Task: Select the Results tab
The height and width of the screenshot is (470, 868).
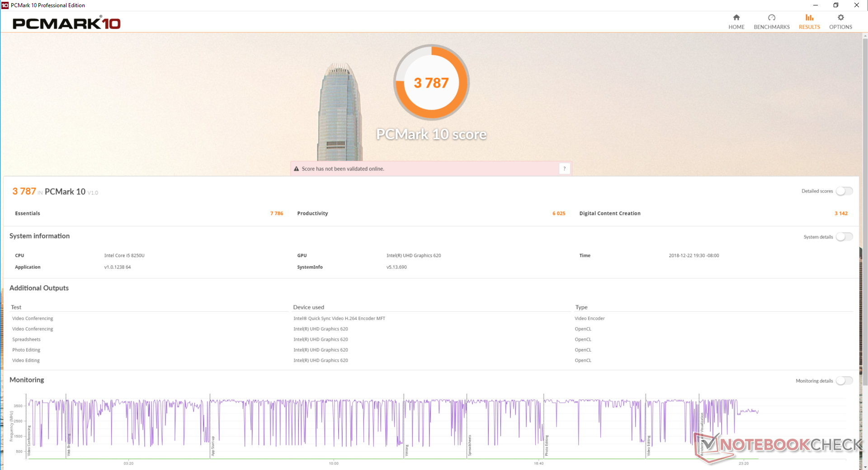Action: click(x=809, y=22)
